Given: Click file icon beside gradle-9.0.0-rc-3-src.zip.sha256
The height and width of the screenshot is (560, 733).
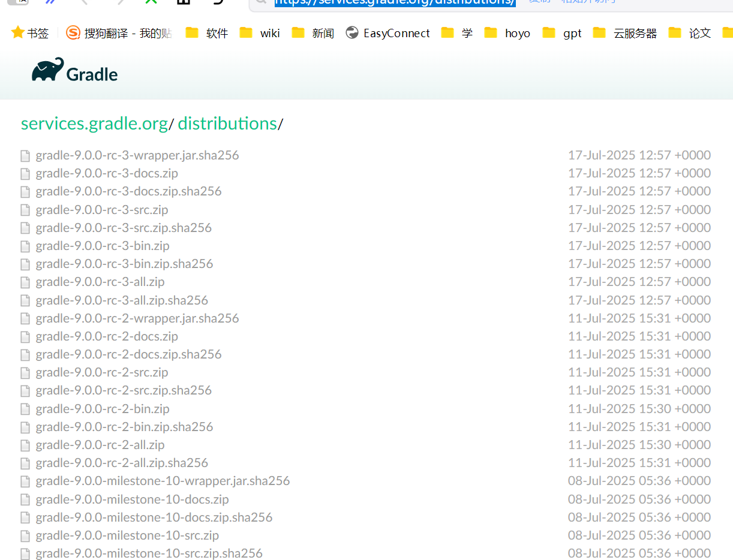Looking at the screenshot, I should coord(25,228).
